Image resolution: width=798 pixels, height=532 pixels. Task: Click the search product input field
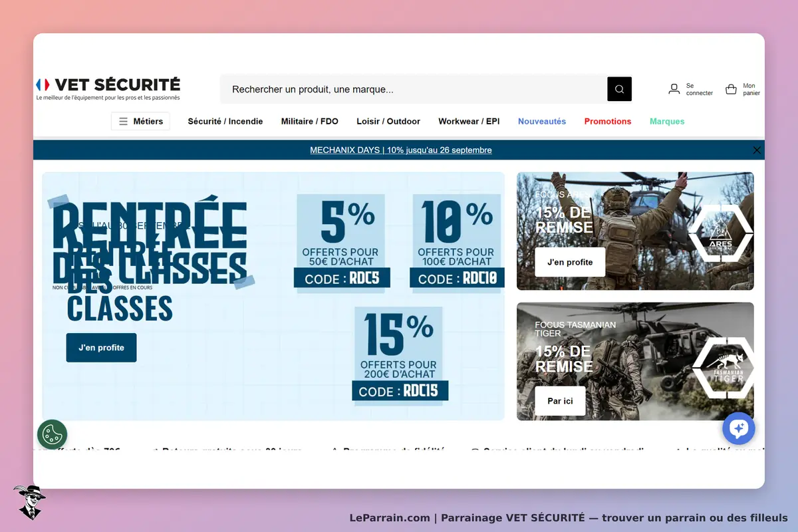tap(414, 89)
